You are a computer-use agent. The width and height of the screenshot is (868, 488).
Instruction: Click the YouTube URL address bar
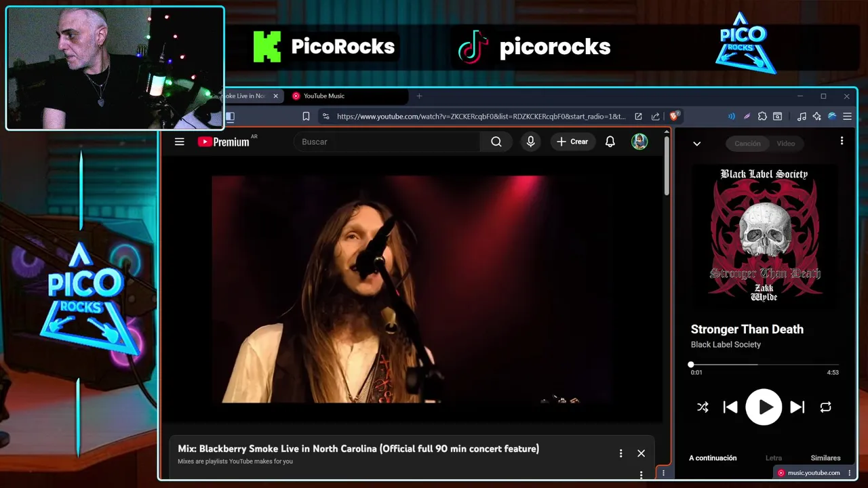pos(481,117)
